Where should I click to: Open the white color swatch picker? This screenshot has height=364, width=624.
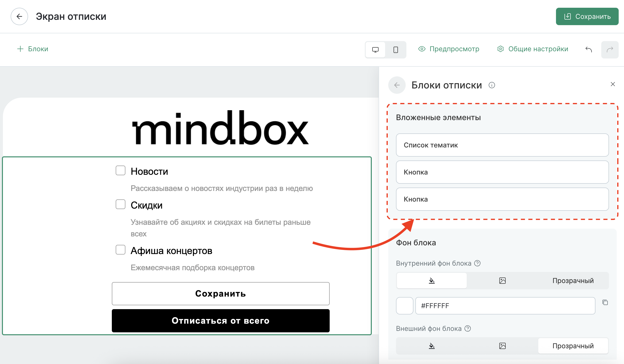[405, 306]
